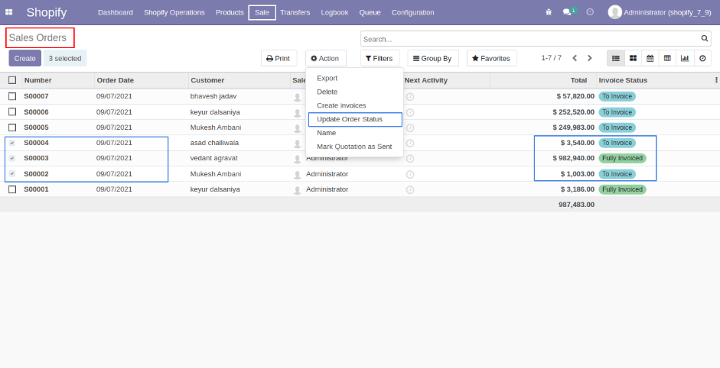Choose Create Invoices from Action menu

[341, 105]
